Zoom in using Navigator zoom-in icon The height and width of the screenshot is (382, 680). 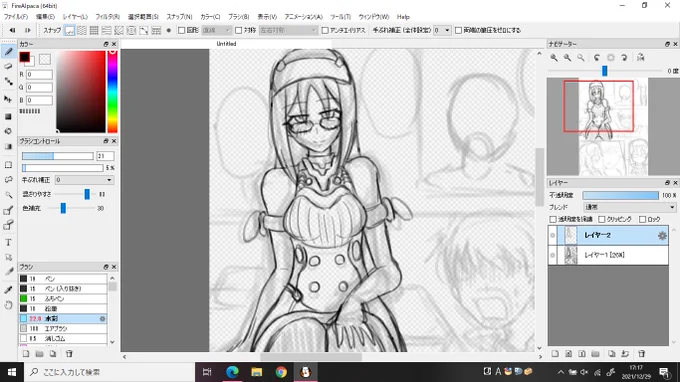coord(554,58)
